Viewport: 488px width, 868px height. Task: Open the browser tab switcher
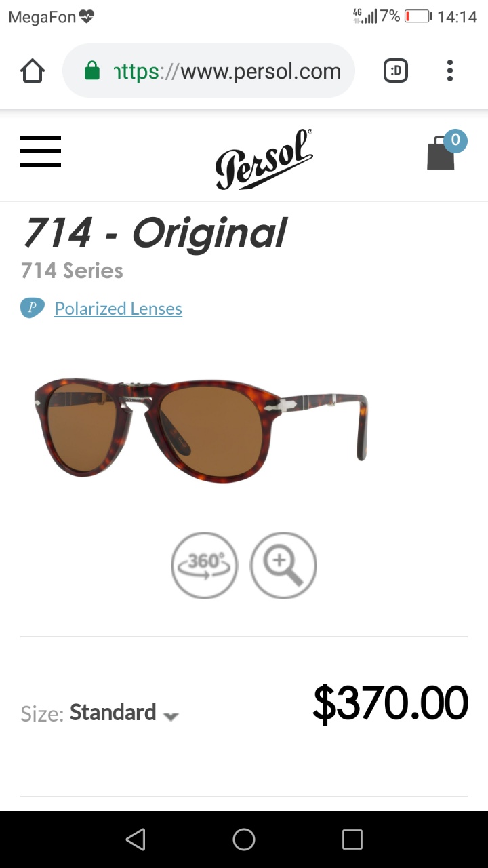396,71
